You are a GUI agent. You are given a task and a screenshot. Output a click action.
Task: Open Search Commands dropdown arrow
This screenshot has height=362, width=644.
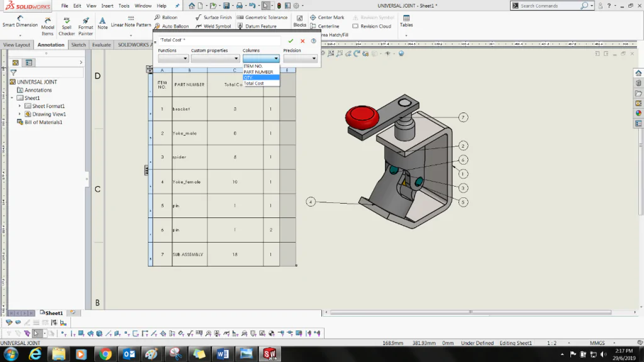point(591,6)
